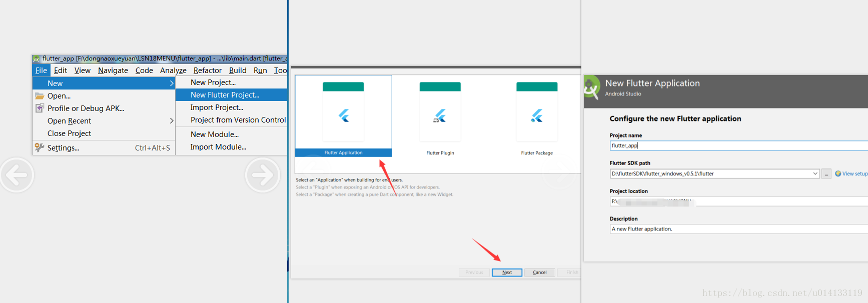Click the Previous button in wizard
This screenshot has height=303, width=868.
coord(474,272)
